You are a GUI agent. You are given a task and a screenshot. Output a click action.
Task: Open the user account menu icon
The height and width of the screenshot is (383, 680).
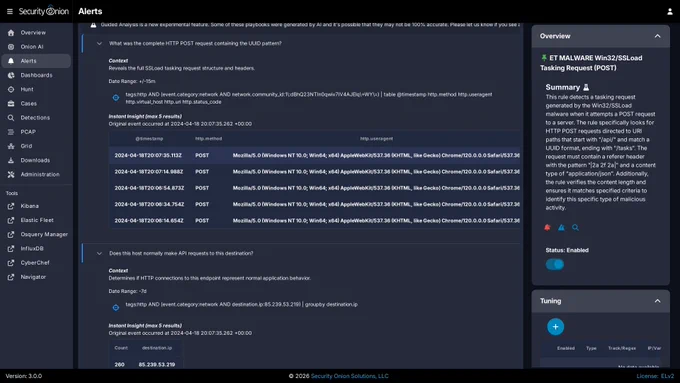[x=670, y=12]
